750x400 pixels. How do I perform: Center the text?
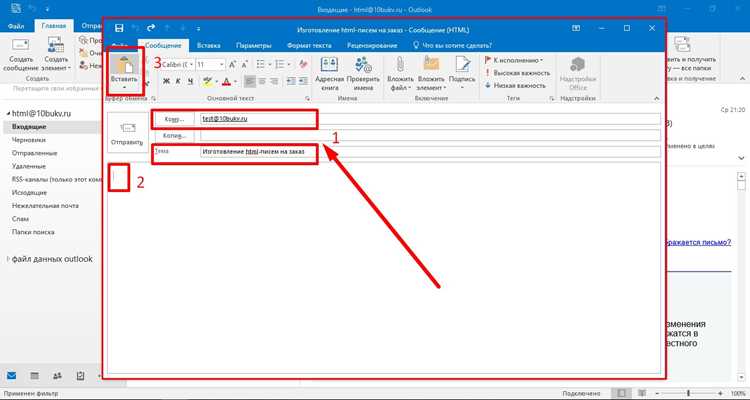(262, 81)
